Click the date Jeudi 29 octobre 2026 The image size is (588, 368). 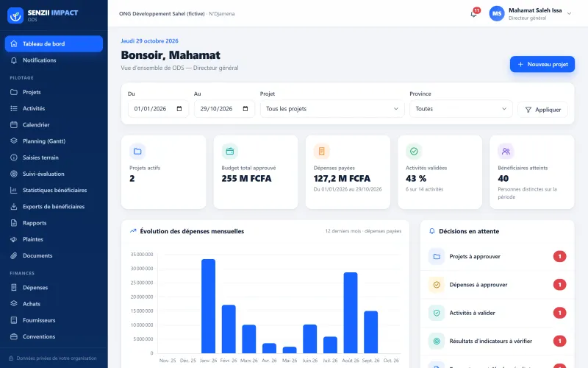(x=150, y=41)
